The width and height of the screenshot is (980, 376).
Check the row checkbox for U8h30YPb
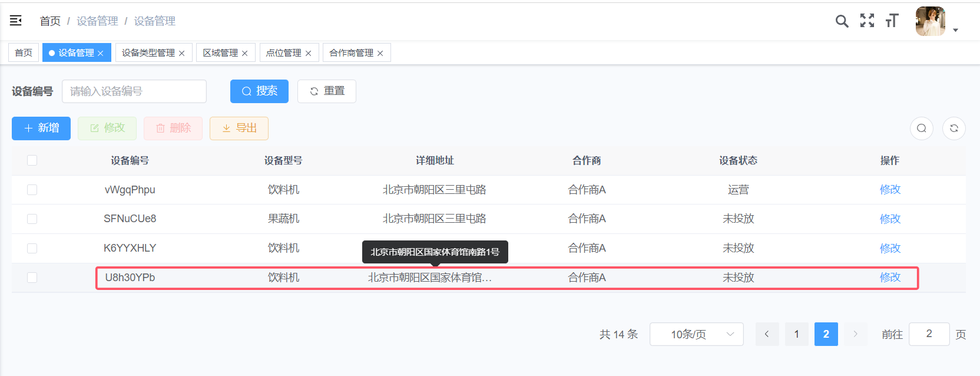tap(32, 278)
